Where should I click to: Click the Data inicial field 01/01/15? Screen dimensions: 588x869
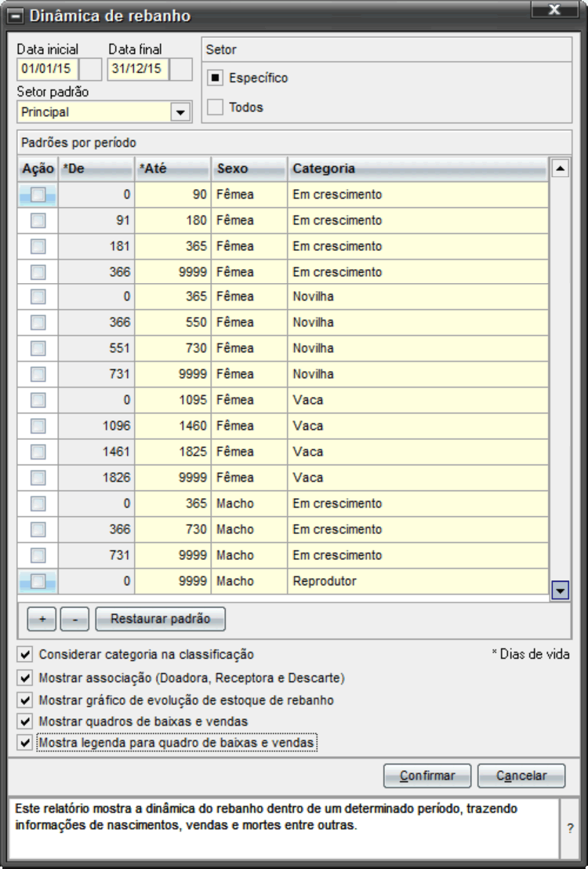click(48, 69)
